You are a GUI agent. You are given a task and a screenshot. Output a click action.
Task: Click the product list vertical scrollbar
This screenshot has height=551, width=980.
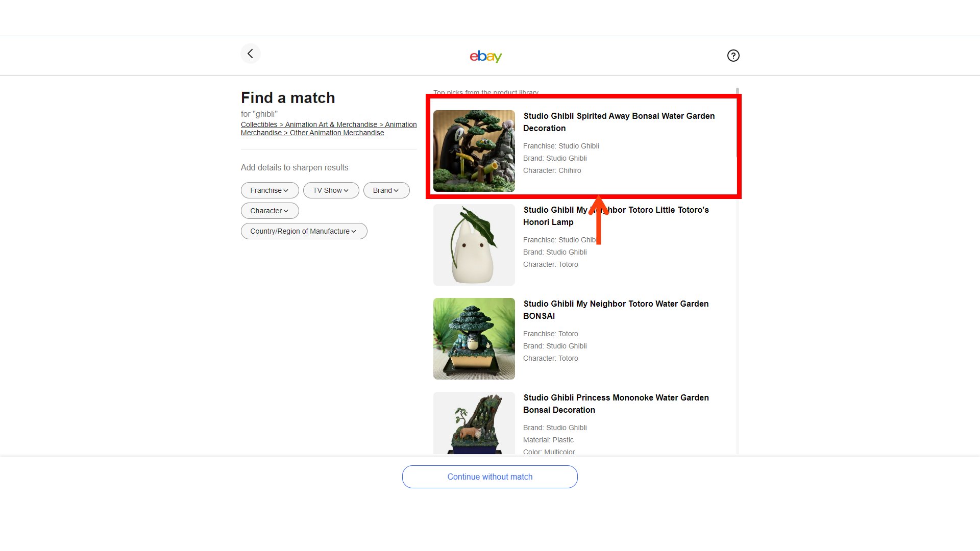point(738,270)
